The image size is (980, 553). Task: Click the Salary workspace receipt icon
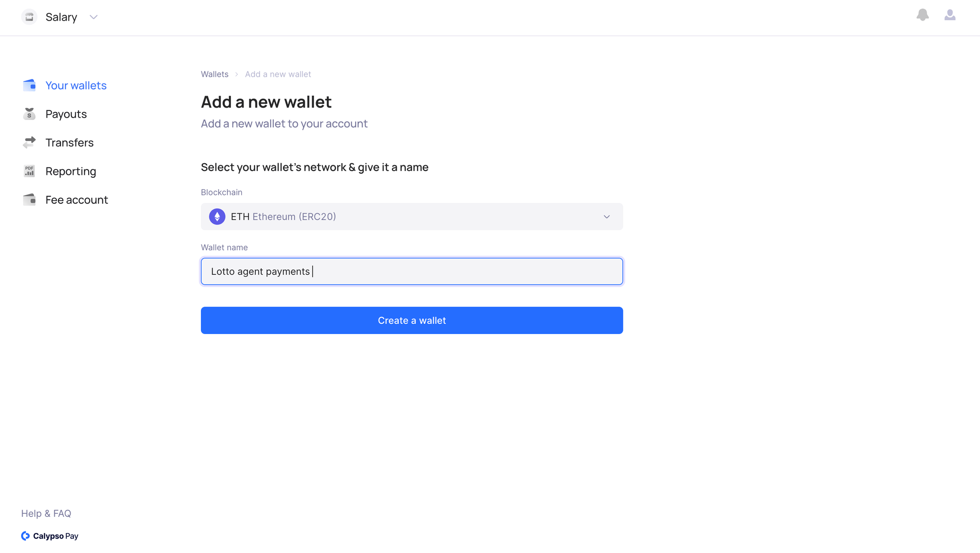click(x=29, y=17)
